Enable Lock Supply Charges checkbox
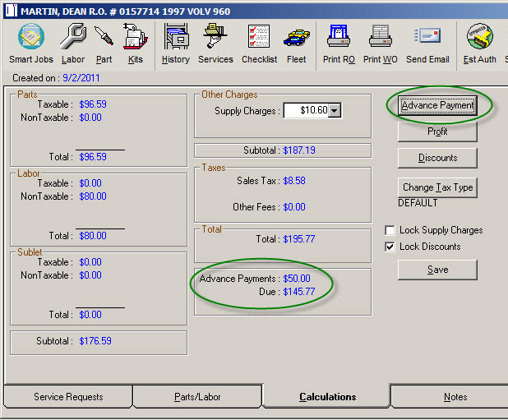This screenshot has height=420, width=508. [390, 231]
